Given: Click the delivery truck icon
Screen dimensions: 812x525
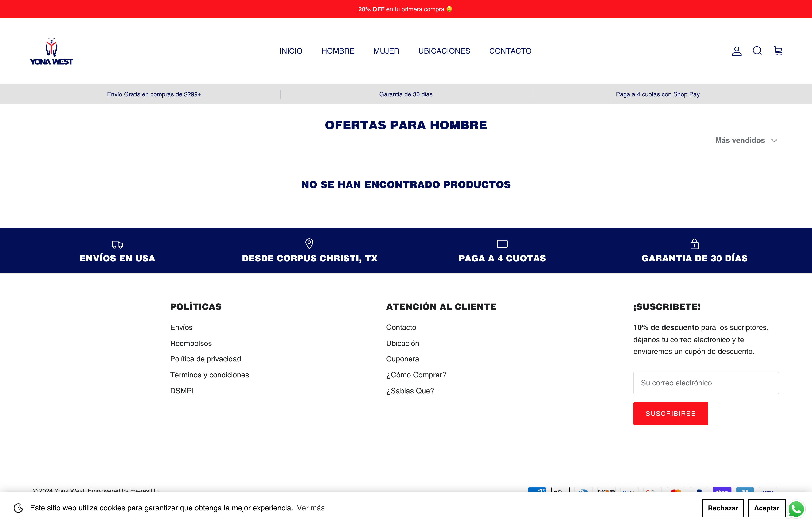Looking at the screenshot, I should pyautogui.click(x=117, y=244).
